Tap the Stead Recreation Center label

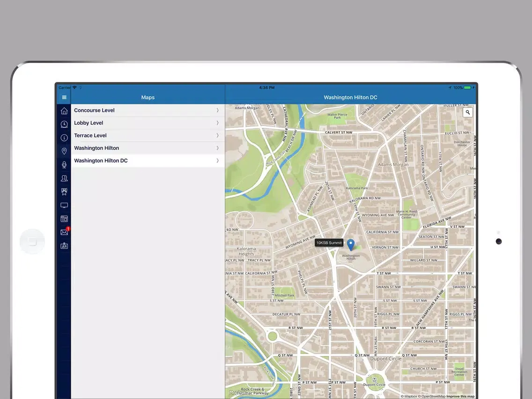tap(459, 372)
